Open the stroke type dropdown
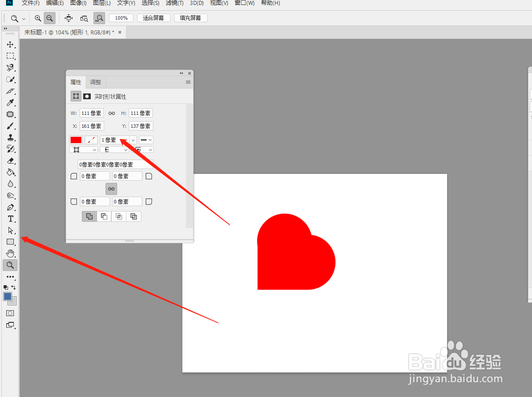 pyautogui.click(x=146, y=139)
